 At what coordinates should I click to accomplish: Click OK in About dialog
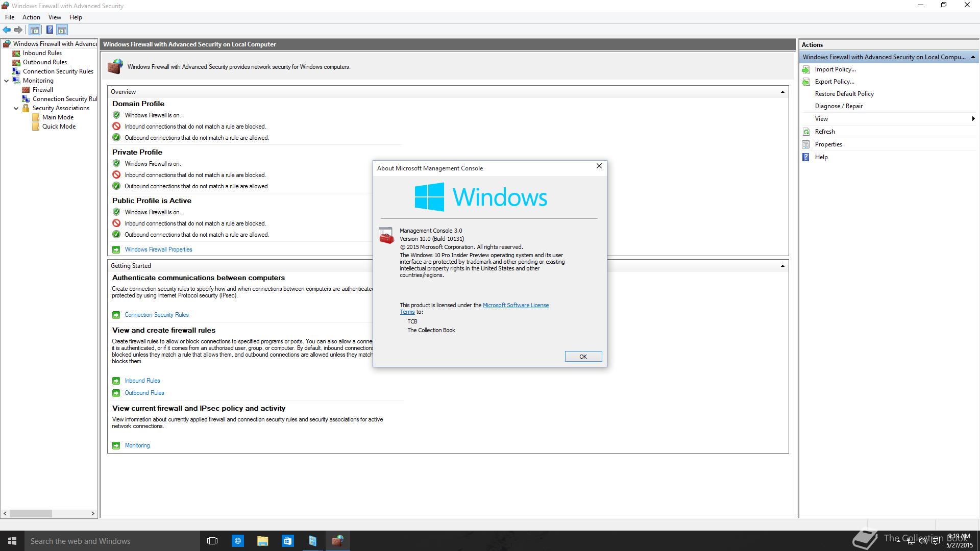[x=583, y=357]
